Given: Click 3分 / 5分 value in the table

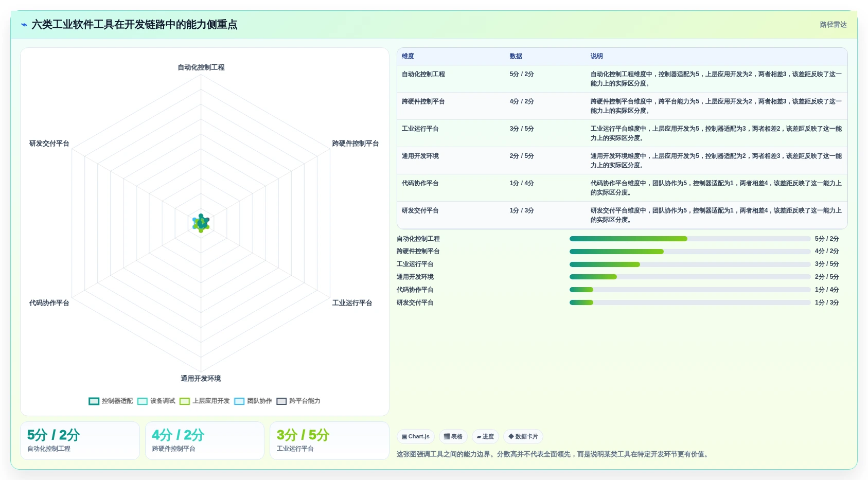Looking at the screenshot, I should pos(522,129).
